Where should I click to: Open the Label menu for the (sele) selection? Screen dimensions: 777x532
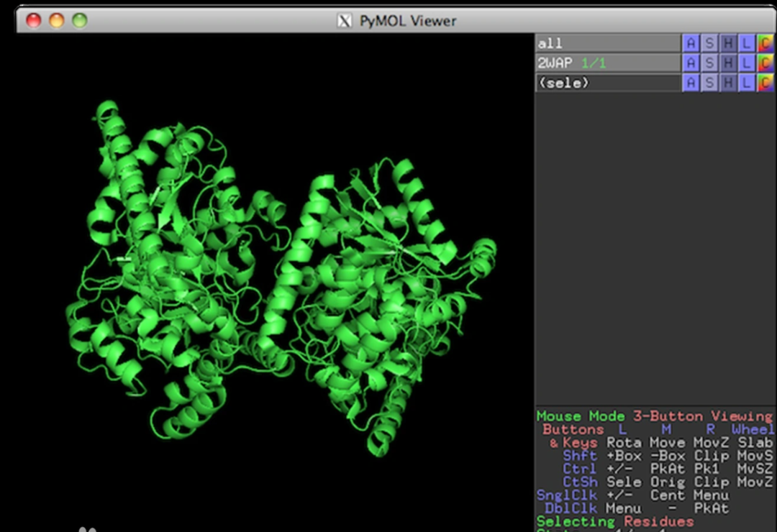pos(746,83)
